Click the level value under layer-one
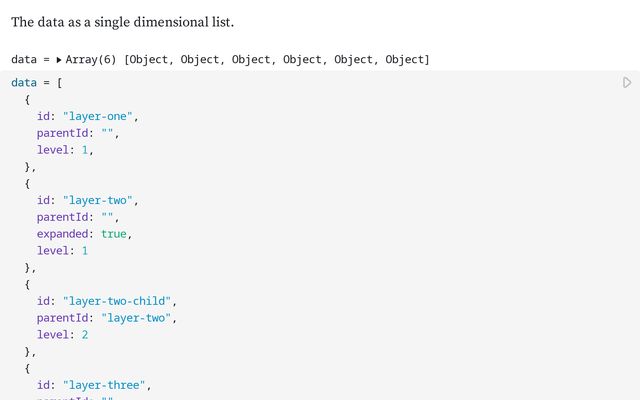640x400 pixels. (x=85, y=150)
